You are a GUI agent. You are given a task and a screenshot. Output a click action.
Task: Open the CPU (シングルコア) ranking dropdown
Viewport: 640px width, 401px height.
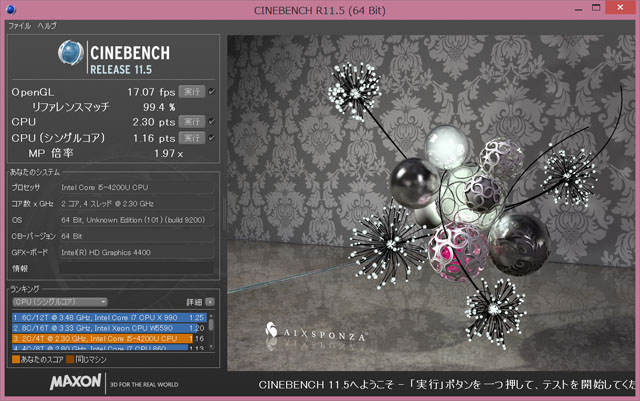pyautogui.click(x=60, y=302)
